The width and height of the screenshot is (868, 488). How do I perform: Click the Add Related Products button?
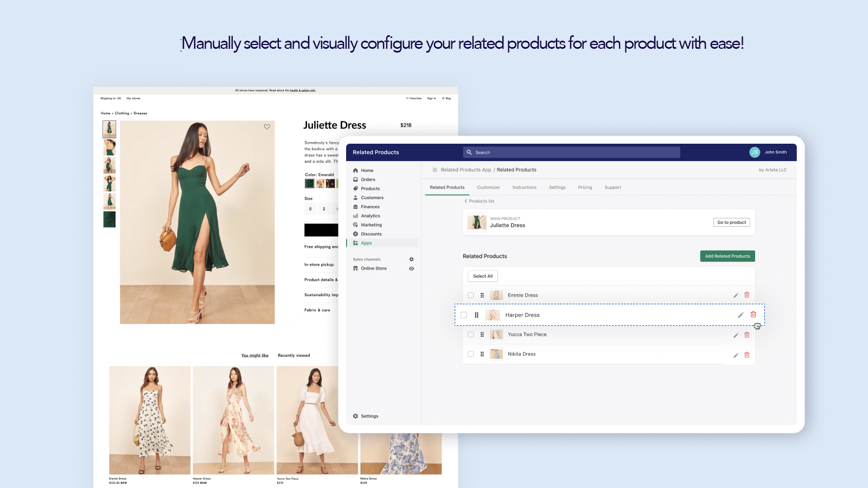(727, 256)
